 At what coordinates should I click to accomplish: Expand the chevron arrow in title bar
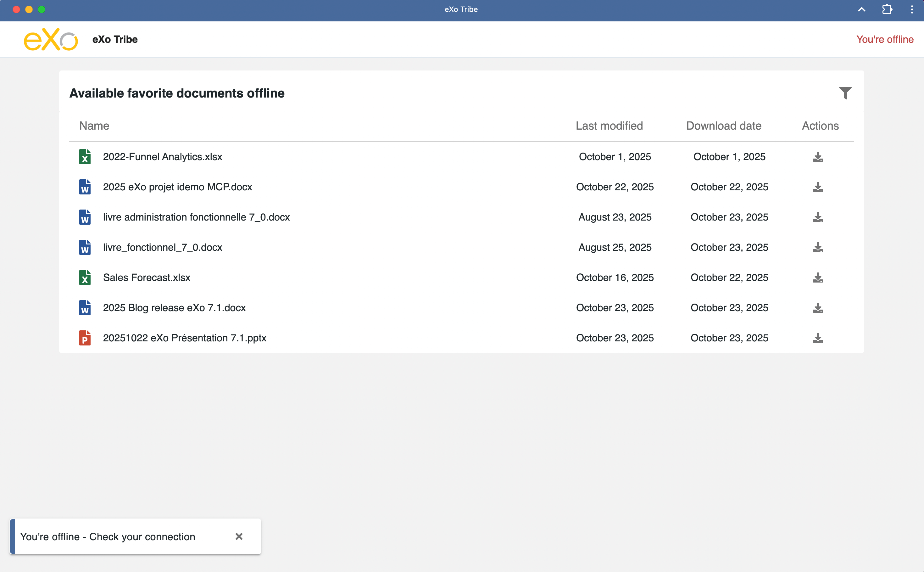(x=862, y=9)
